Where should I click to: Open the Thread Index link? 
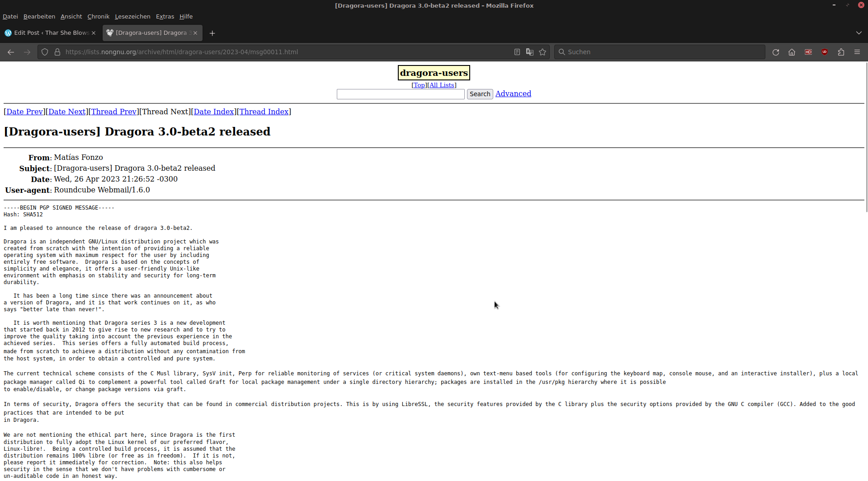tap(264, 112)
